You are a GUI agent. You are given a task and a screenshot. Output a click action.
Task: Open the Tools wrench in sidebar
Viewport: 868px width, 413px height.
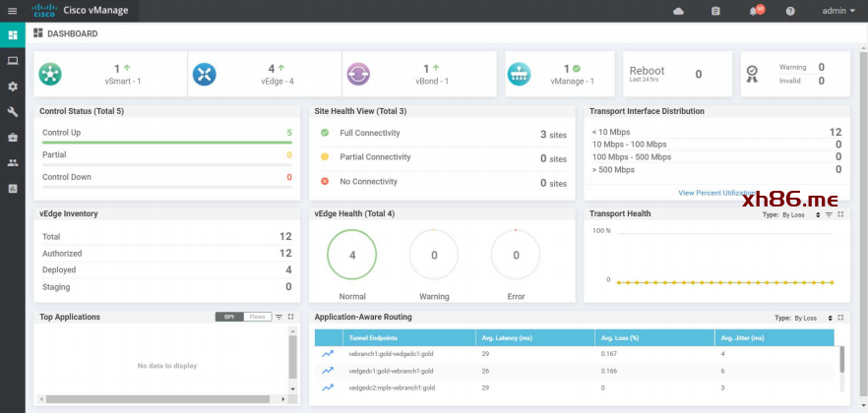coord(13,111)
